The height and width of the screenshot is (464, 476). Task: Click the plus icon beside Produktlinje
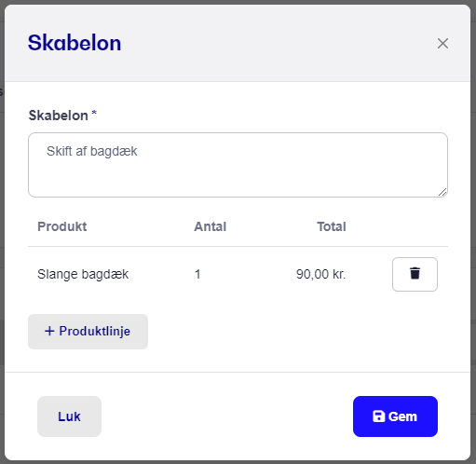pos(49,331)
